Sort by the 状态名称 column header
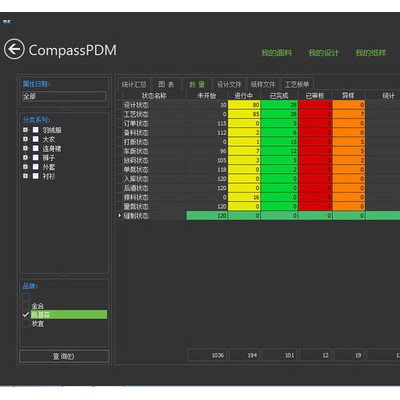The width and height of the screenshot is (400, 400). pyautogui.click(x=154, y=96)
